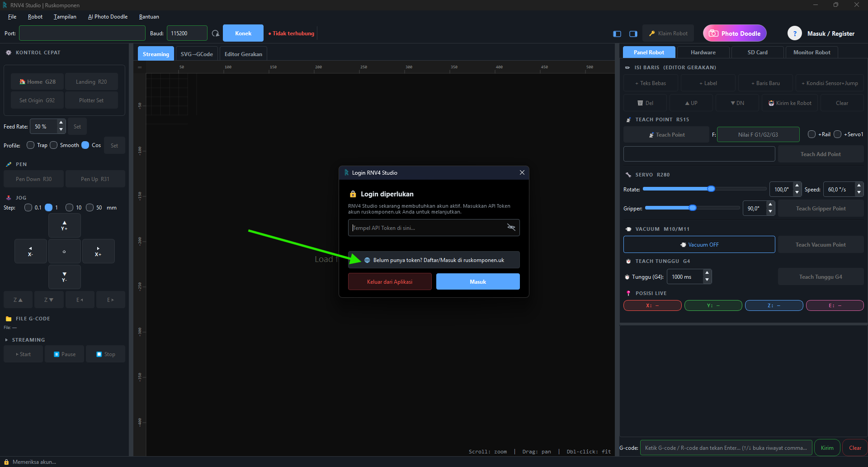Move row up with UP button

[x=691, y=103]
